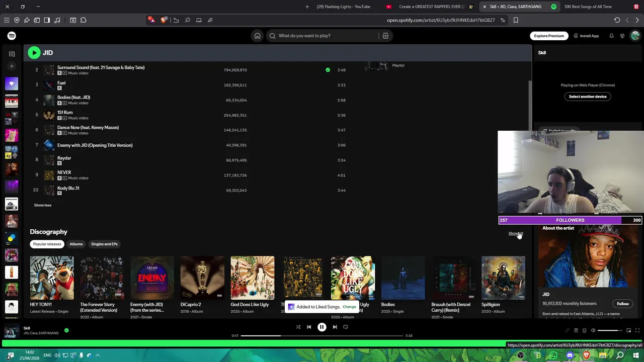Enter full screen player icon
The height and width of the screenshot is (362, 644).
coord(637,330)
